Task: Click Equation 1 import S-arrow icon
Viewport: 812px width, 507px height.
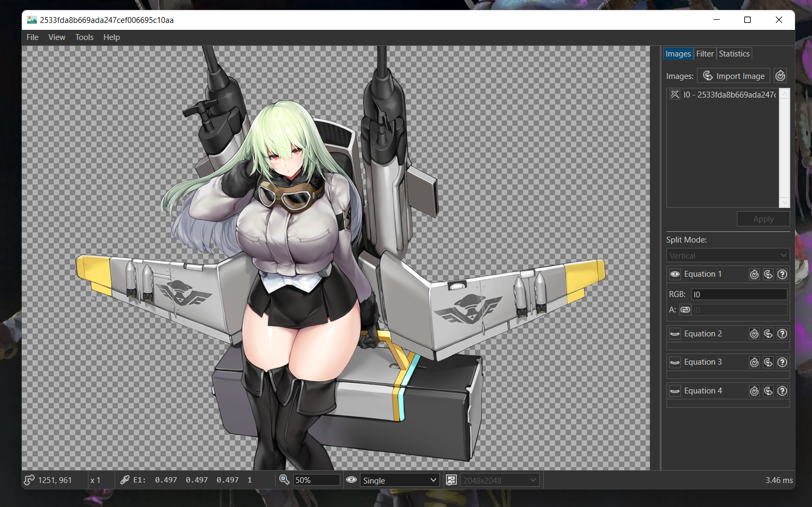Action: click(x=768, y=274)
